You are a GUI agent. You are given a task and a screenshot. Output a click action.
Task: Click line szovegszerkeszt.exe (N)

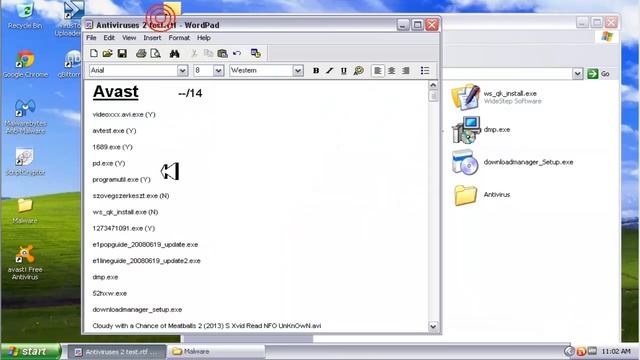tap(131, 196)
